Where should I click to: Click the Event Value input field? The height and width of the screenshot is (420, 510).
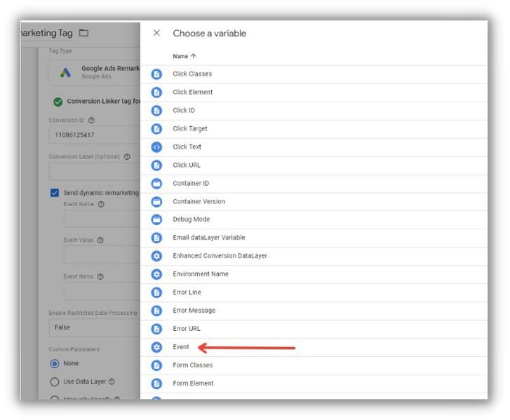click(102, 255)
